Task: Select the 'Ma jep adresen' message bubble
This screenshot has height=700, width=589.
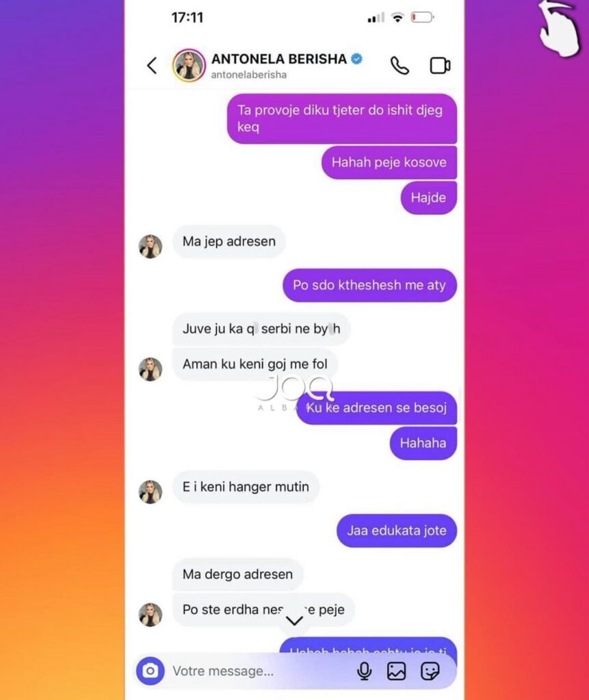Action: [228, 241]
